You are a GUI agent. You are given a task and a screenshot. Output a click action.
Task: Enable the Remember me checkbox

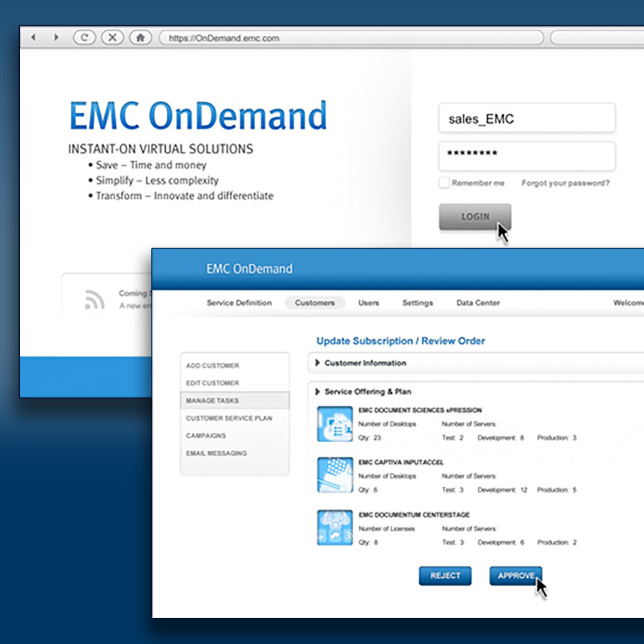coord(444,183)
